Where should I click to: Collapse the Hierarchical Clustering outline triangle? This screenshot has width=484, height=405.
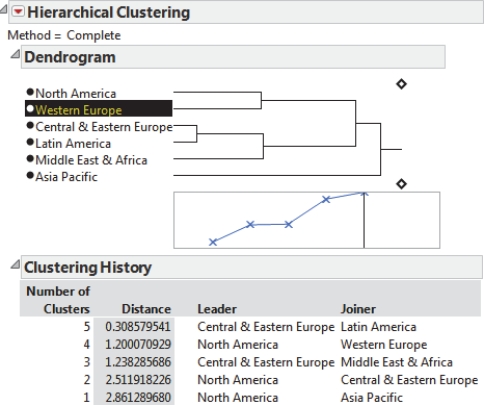[x=3, y=10]
